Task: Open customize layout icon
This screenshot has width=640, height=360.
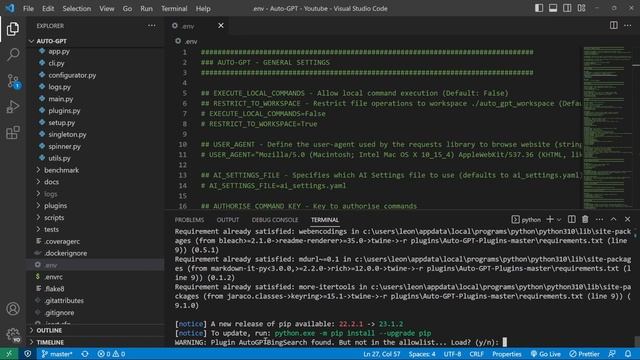Action: 582,8
